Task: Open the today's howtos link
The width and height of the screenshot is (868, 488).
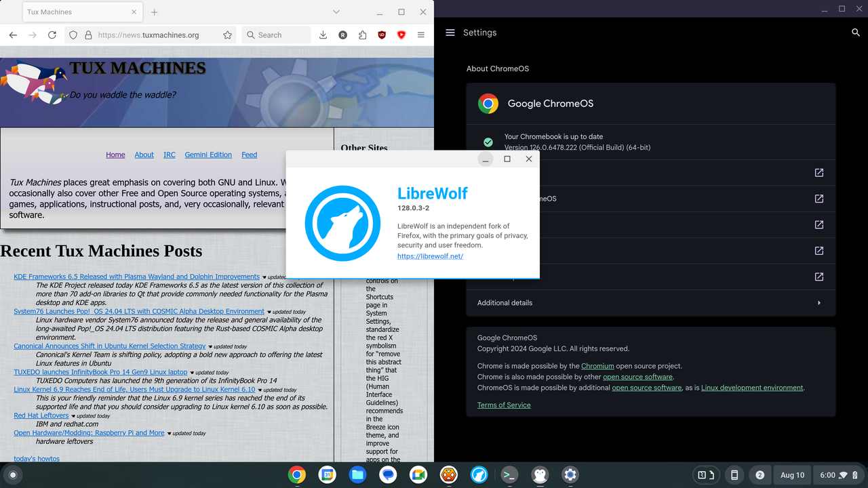Action: pos(37,459)
